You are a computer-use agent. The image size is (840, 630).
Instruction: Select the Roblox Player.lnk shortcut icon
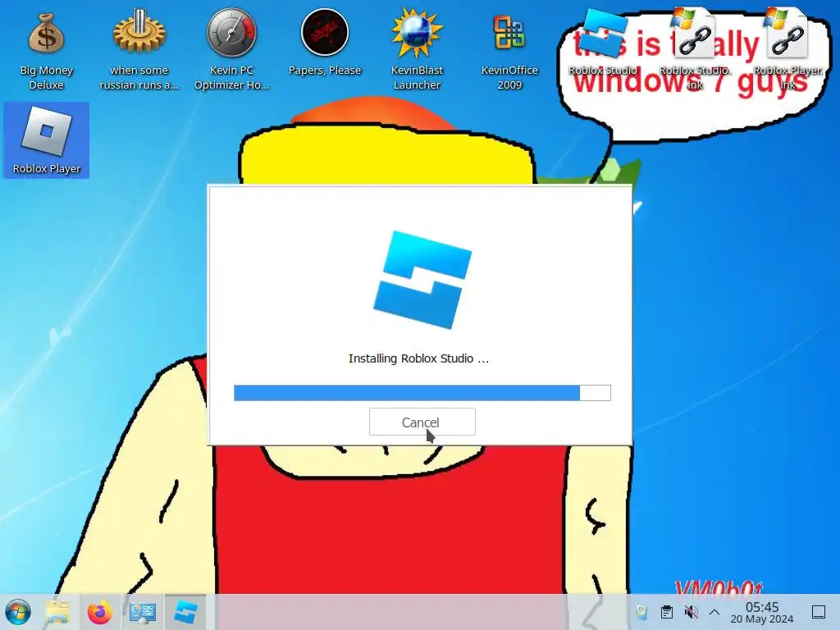pos(787,48)
